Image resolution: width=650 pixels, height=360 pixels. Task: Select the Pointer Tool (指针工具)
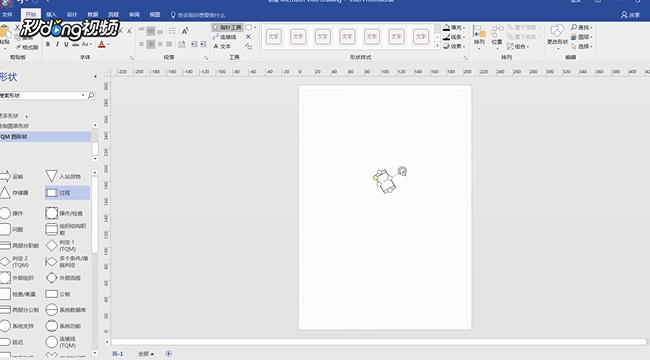tap(227, 27)
